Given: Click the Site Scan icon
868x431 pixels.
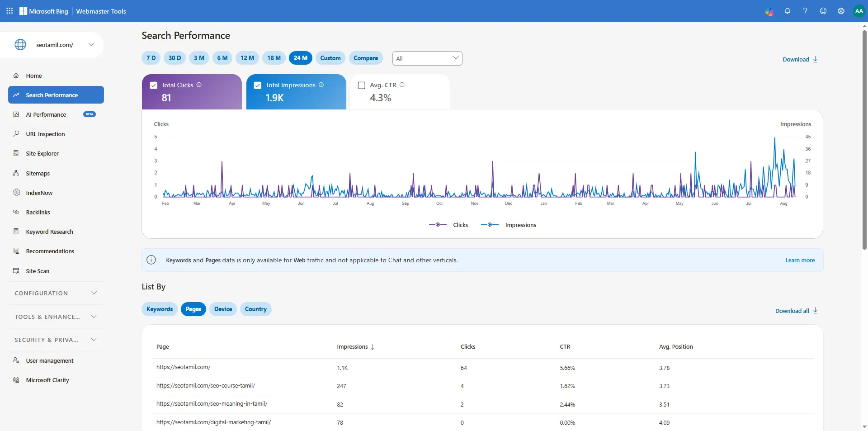Looking at the screenshot, I should 16,271.
